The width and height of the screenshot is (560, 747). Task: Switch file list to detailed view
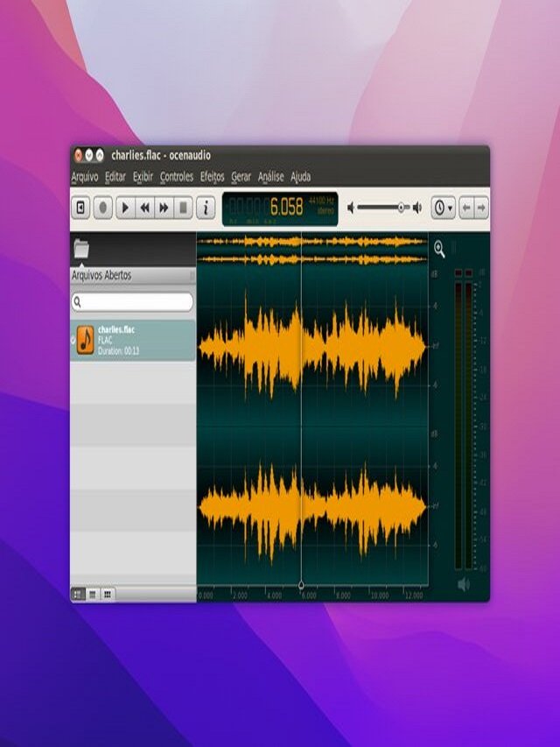78,594
